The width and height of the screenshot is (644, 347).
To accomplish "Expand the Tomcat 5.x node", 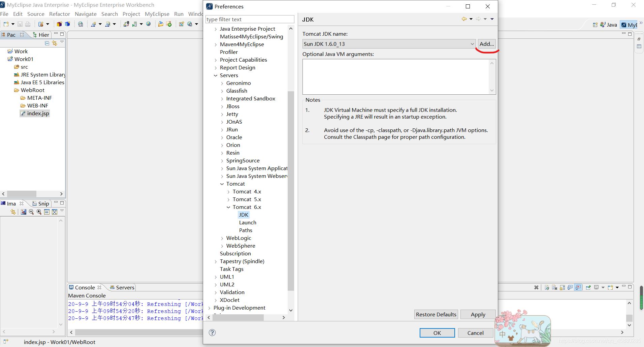I will pyautogui.click(x=228, y=199).
